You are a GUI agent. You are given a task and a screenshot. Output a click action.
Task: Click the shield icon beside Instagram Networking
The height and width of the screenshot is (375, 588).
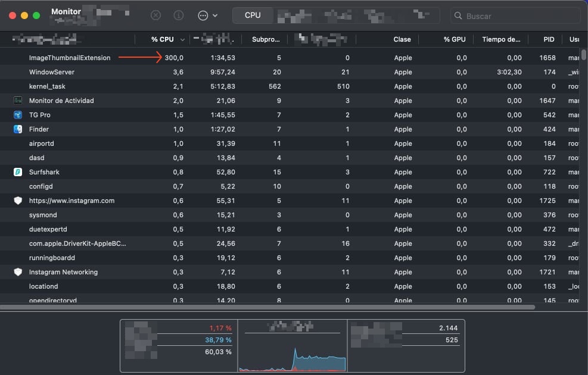pyautogui.click(x=18, y=272)
